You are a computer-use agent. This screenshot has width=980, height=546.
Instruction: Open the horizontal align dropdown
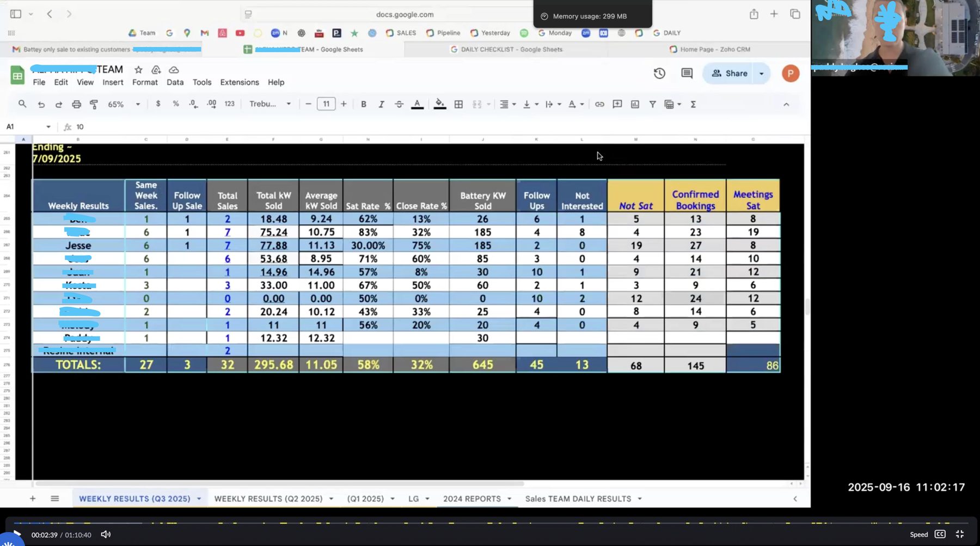pos(507,104)
